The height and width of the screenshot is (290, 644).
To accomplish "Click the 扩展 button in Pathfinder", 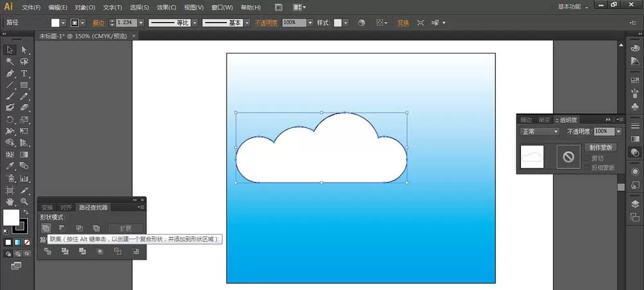I will pyautogui.click(x=126, y=228).
